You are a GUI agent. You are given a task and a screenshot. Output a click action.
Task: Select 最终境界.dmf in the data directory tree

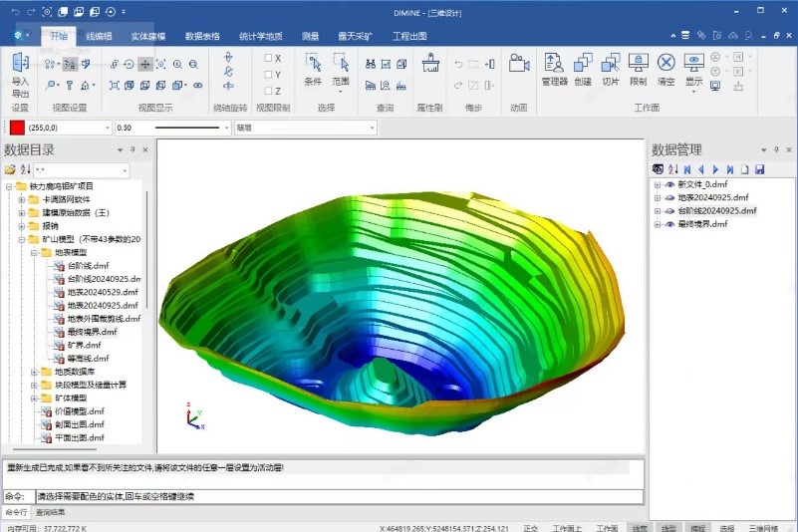(92, 332)
